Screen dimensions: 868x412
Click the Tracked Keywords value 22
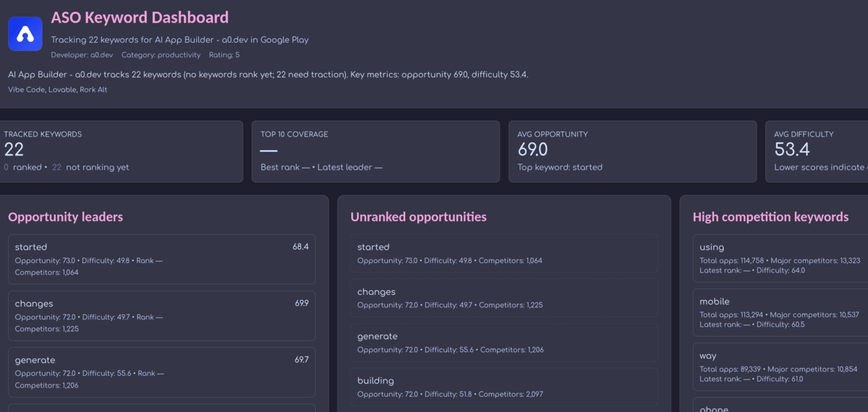pyautogui.click(x=14, y=150)
